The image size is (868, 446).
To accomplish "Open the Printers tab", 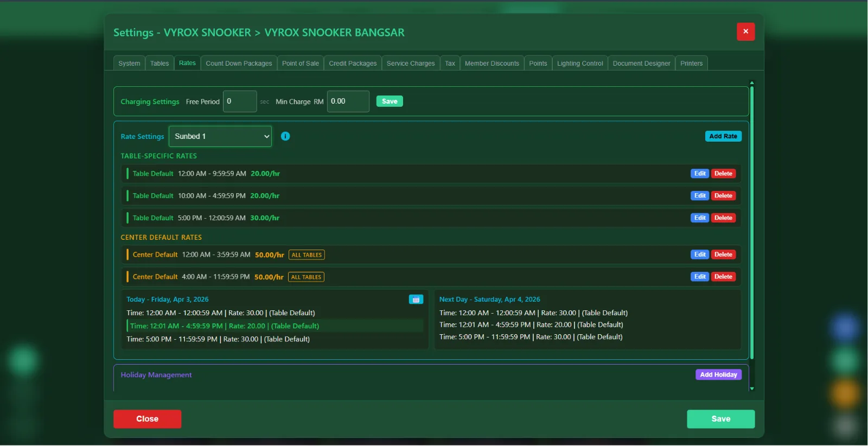I will (691, 63).
